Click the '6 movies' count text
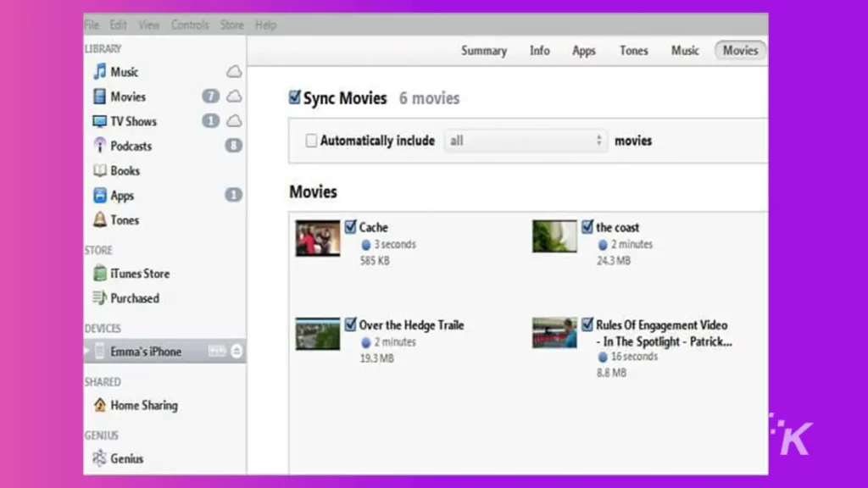This screenshot has width=868, height=488. click(429, 98)
